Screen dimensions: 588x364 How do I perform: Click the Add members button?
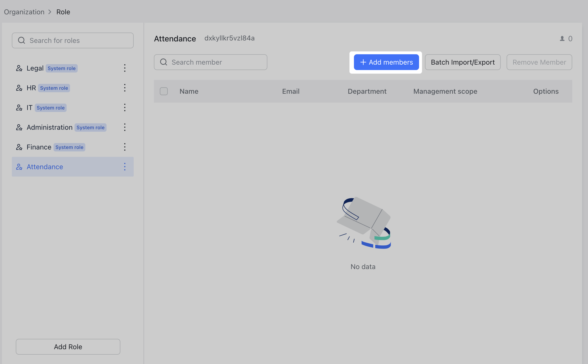pyautogui.click(x=386, y=62)
